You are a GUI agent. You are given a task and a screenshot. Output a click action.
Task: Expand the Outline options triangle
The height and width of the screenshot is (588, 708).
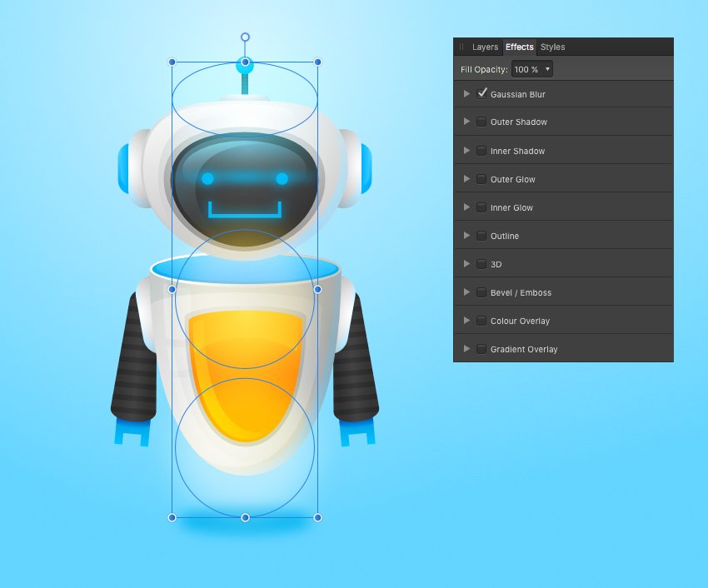click(466, 236)
